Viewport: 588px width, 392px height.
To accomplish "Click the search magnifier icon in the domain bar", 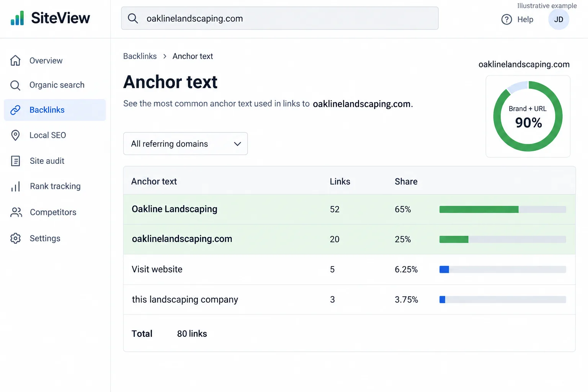I will point(133,18).
